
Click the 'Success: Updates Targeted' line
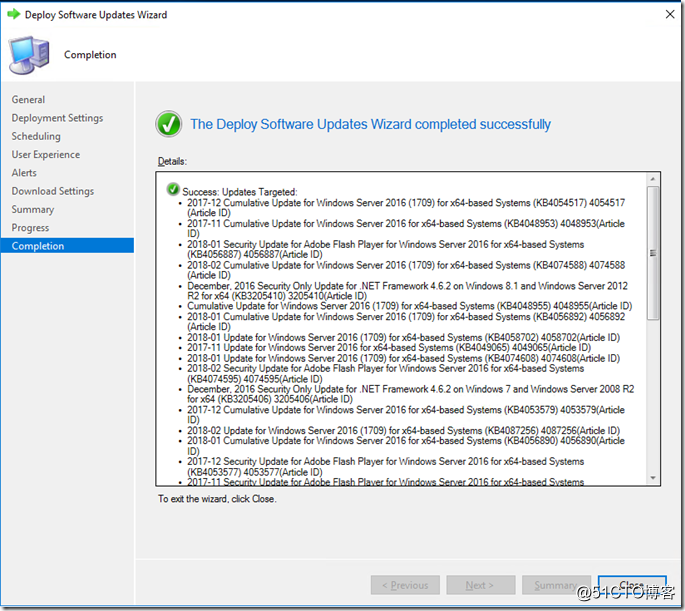[239, 192]
